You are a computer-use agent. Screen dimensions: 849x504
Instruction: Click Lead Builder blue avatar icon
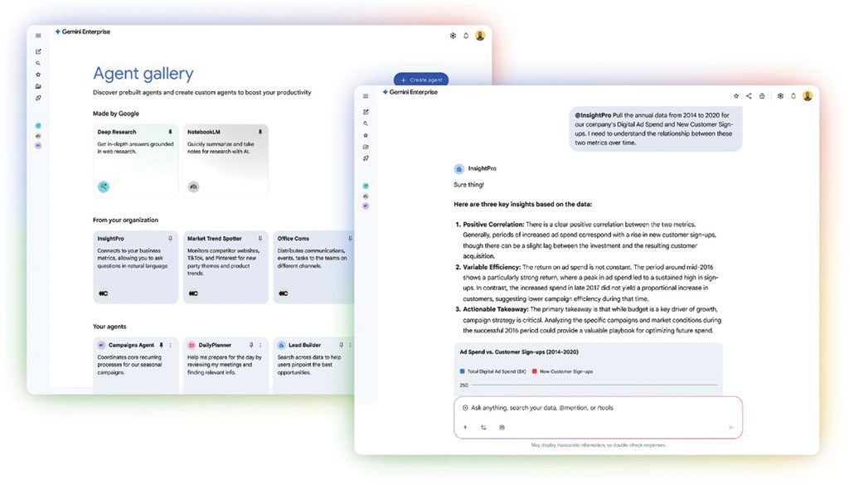[281, 346]
